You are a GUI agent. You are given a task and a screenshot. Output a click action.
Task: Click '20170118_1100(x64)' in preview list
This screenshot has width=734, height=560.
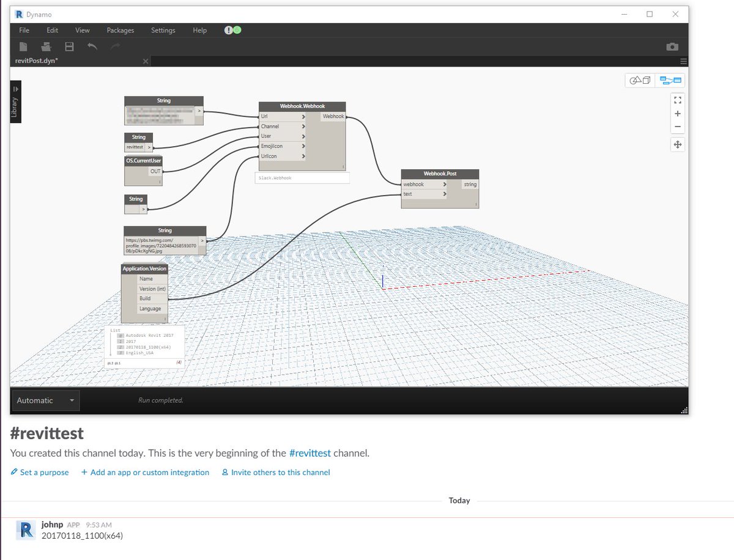coord(148,347)
